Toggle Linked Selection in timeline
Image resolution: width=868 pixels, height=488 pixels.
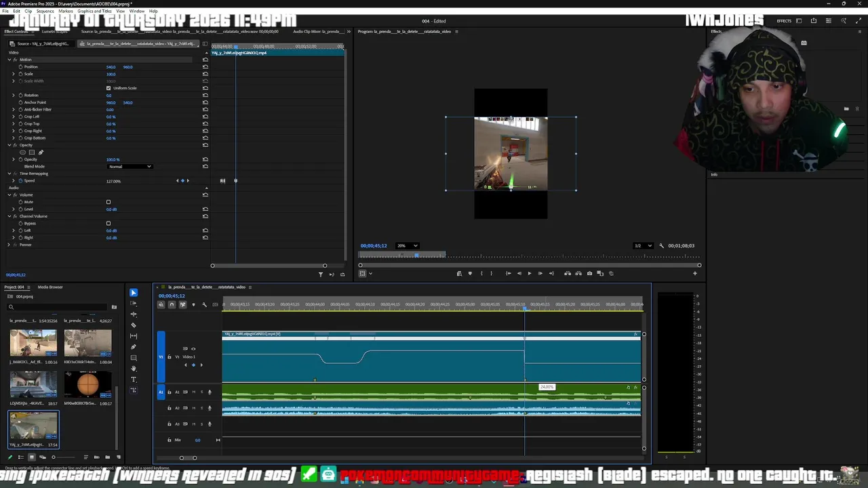tap(182, 304)
